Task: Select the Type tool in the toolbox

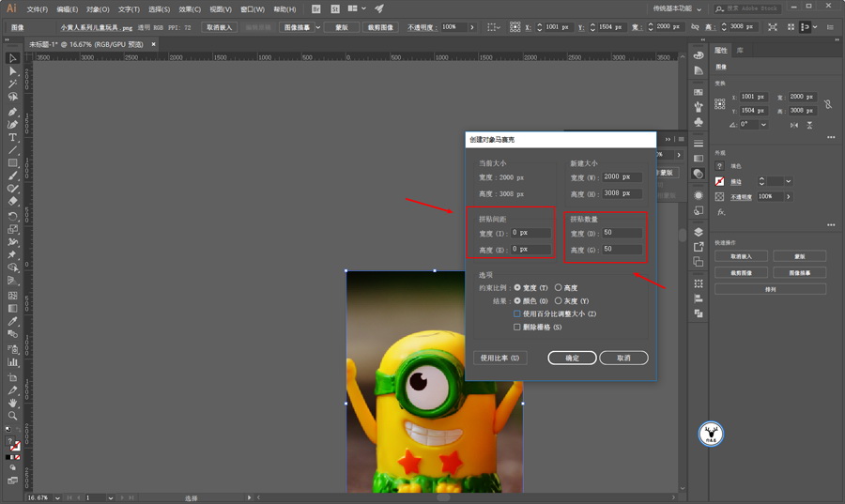Action: pos(13,138)
